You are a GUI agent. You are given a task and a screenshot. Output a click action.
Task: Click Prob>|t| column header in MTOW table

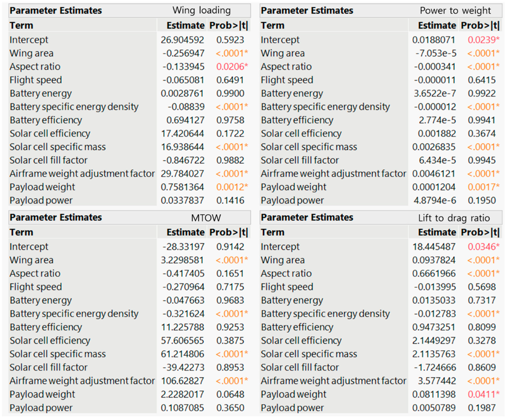click(229, 232)
